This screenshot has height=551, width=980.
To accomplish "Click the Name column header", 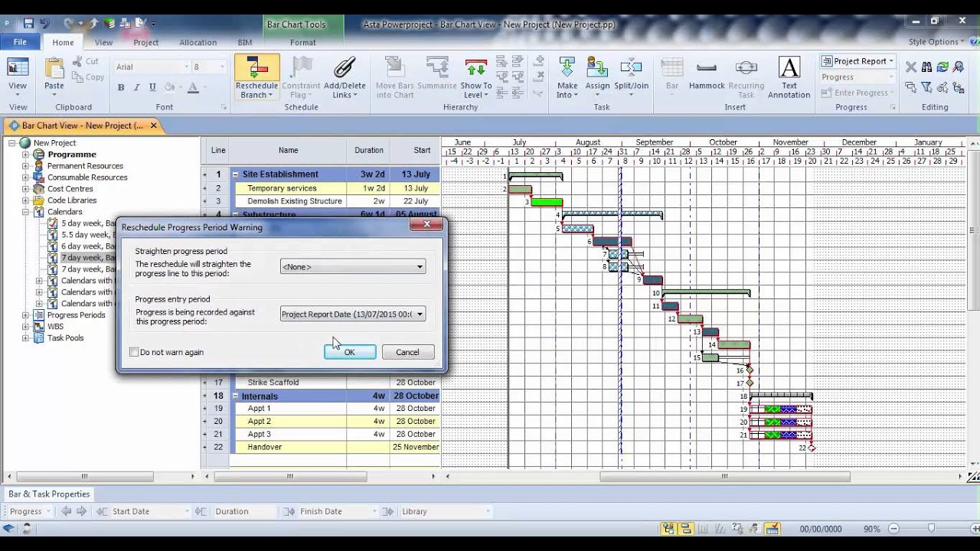I will 288,151.
